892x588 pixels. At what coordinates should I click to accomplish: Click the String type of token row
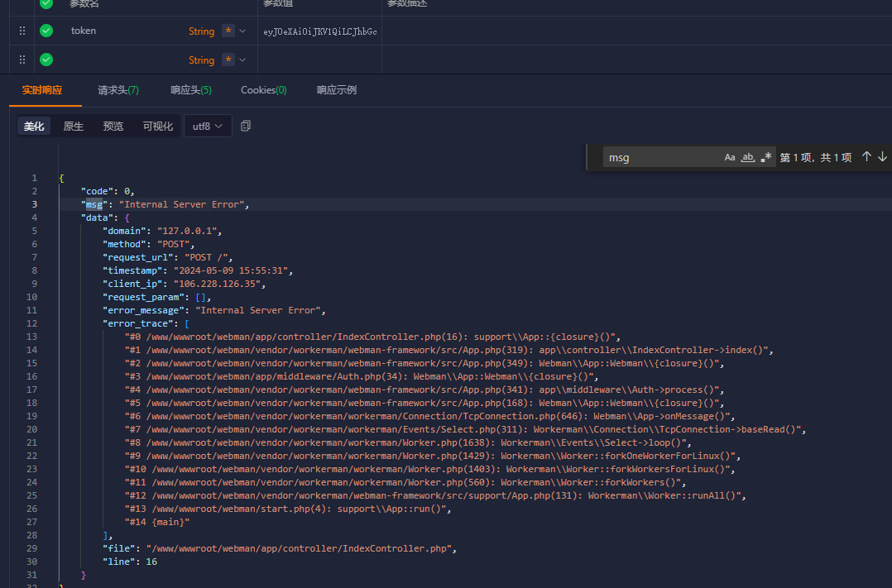click(x=201, y=31)
